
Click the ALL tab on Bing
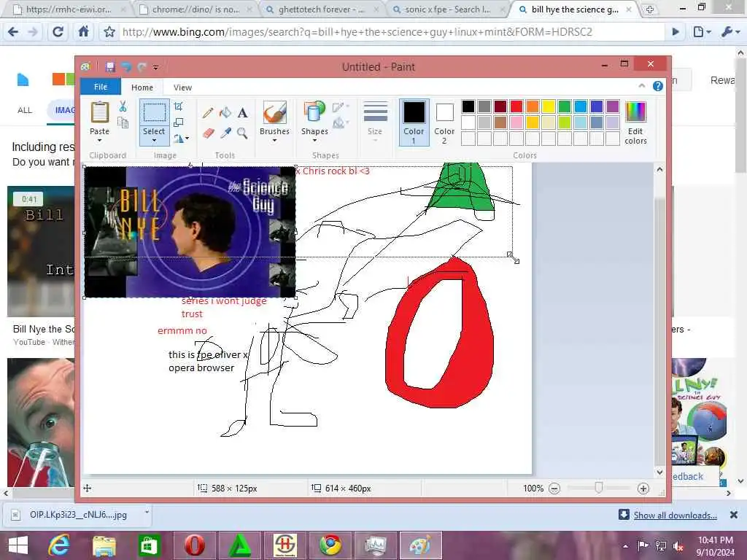tap(25, 110)
